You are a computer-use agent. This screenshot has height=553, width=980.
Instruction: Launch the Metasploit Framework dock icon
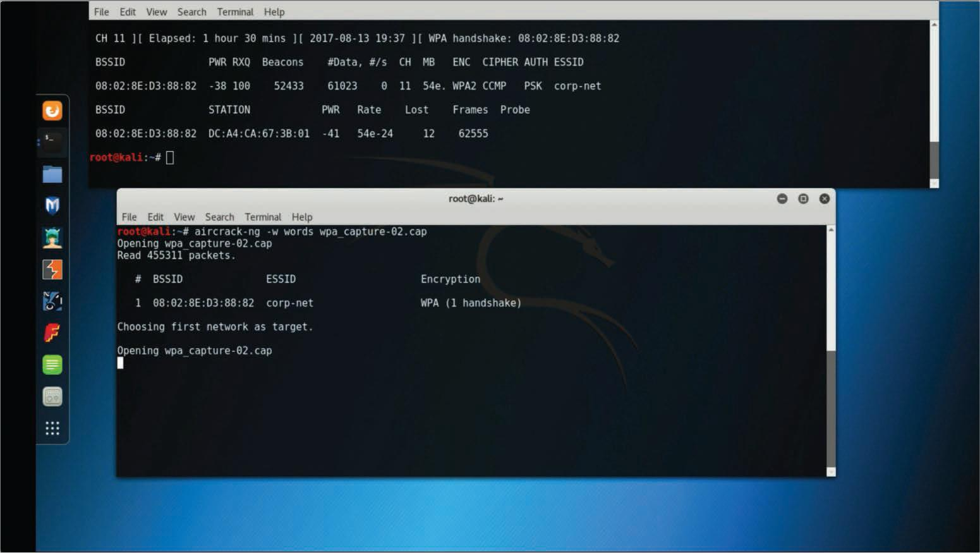(52, 205)
